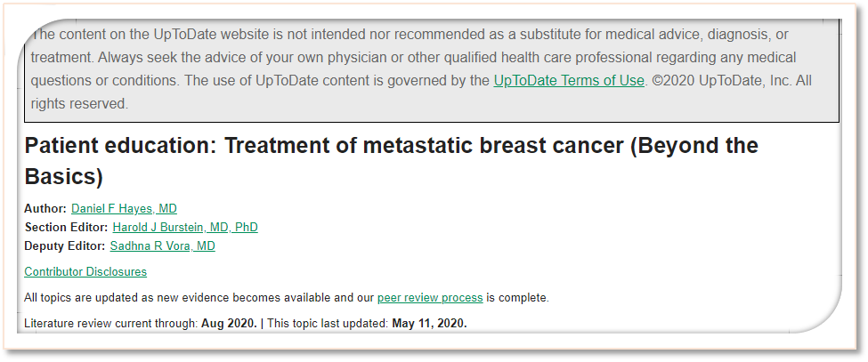Click the bold 'Section Editor:' label
Screen dimensions: 868x362
coord(66,228)
